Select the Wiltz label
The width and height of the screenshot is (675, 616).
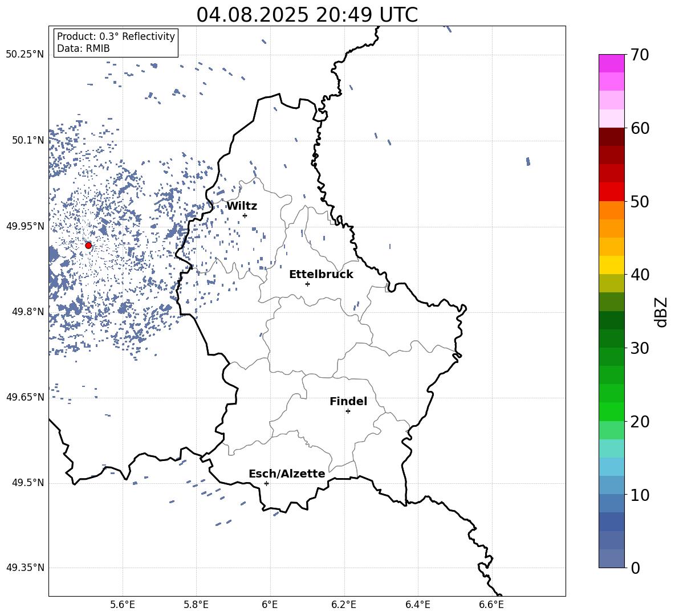click(242, 206)
